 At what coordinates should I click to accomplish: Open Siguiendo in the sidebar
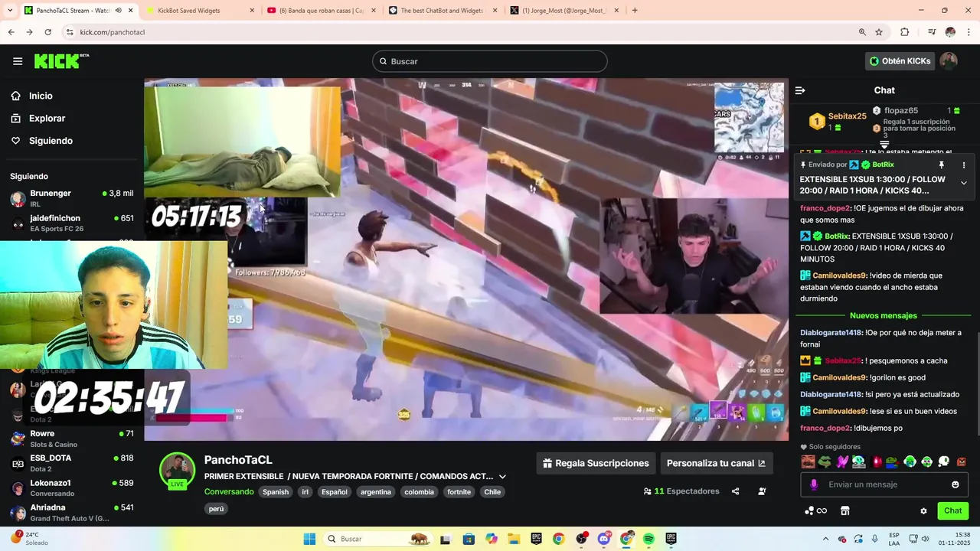(x=51, y=141)
